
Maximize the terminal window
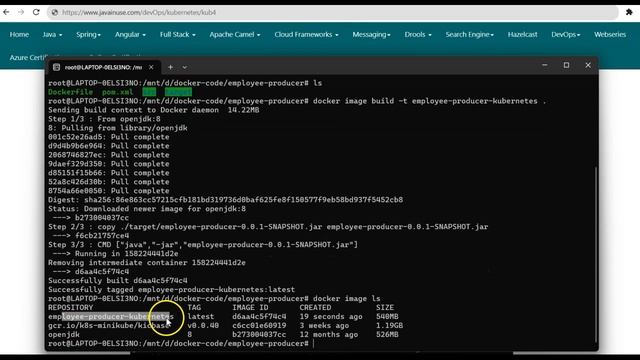566,65
